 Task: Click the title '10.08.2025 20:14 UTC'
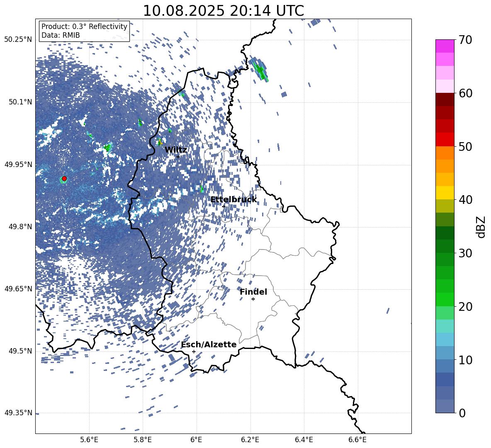coord(224,11)
